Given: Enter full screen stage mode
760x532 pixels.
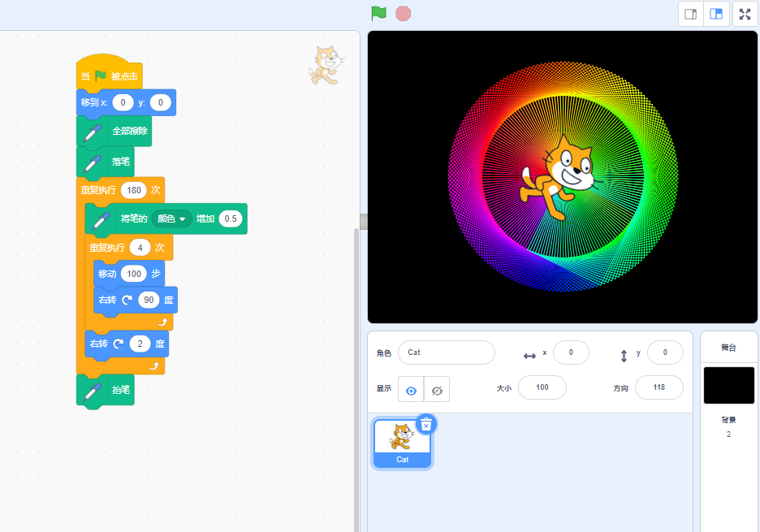Looking at the screenshot, I should click(x=745, y=14).
